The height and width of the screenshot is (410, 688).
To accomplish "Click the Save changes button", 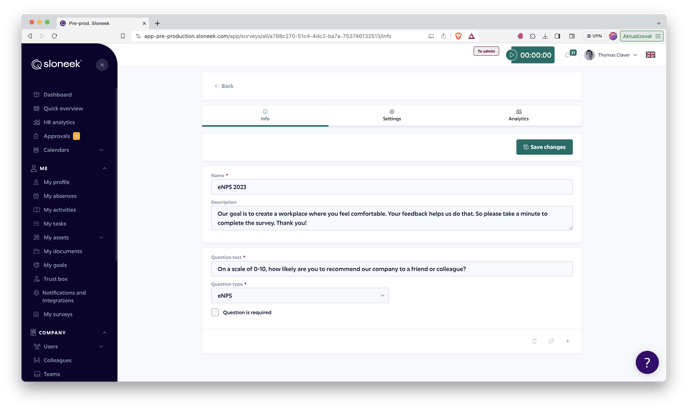I will 544,147.
